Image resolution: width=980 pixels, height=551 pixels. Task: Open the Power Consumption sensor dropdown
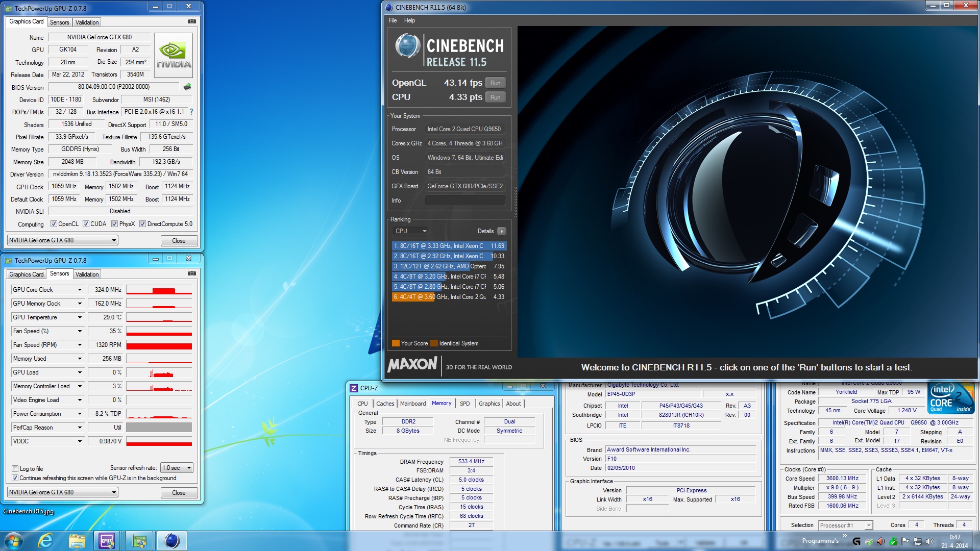click(x=80, y=414)
